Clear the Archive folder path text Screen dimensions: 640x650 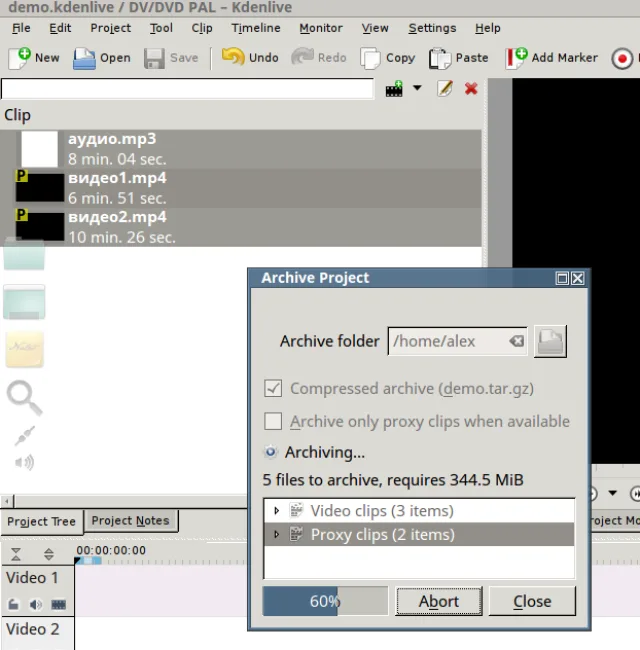[516, 341]
